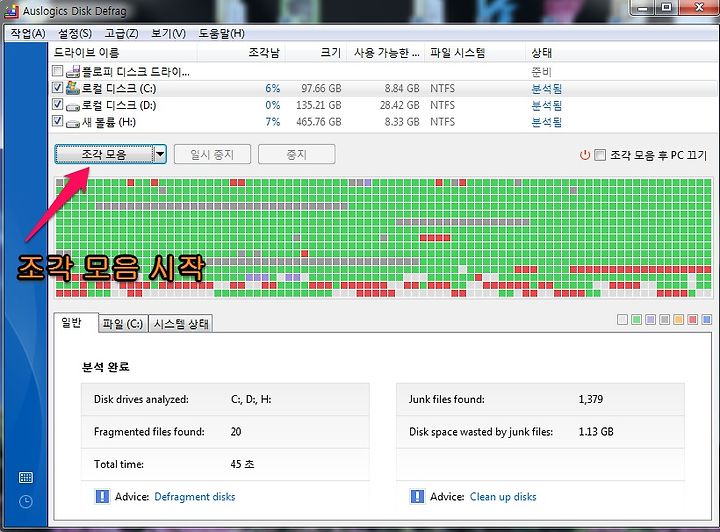Image resolution: width=720 pixels, height=532 pixels.
Task: Click the Auslogics Disk Defrag title bar icon
Action: [11, 10]
